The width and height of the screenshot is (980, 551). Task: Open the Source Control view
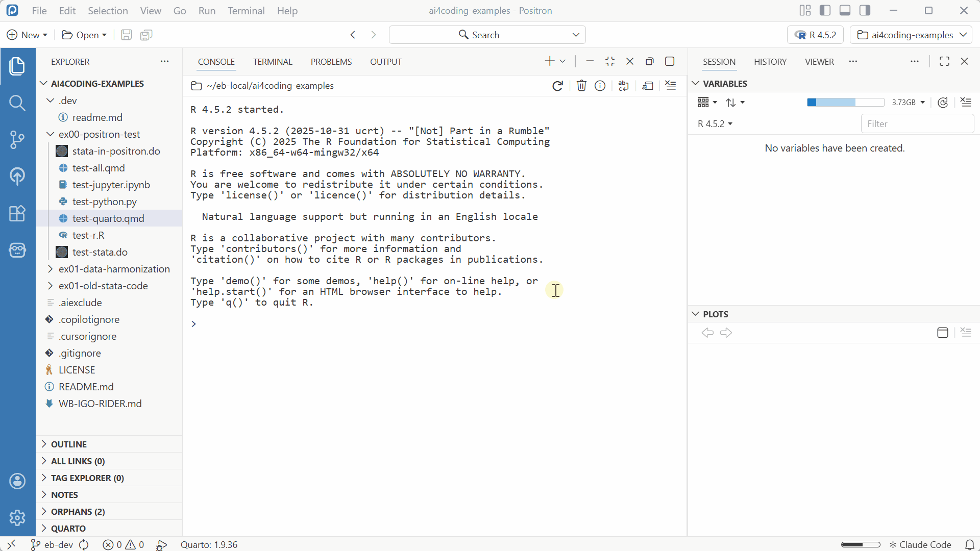pos(17,140)
